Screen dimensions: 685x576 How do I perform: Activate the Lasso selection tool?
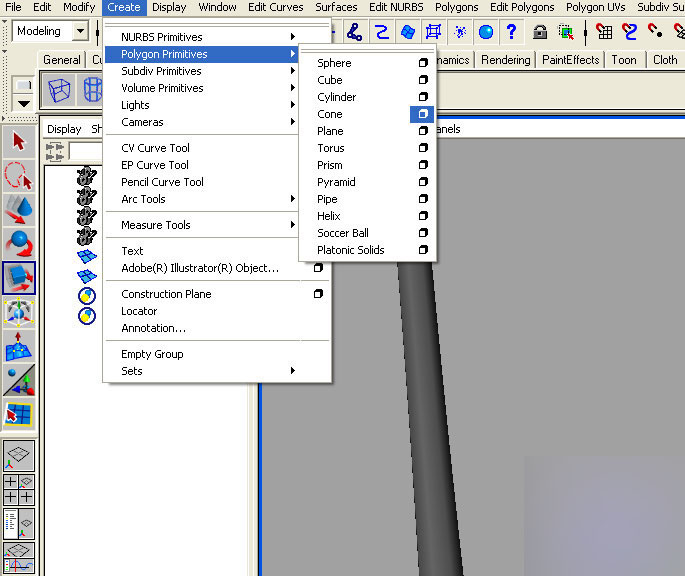click(x=19, y=176)
